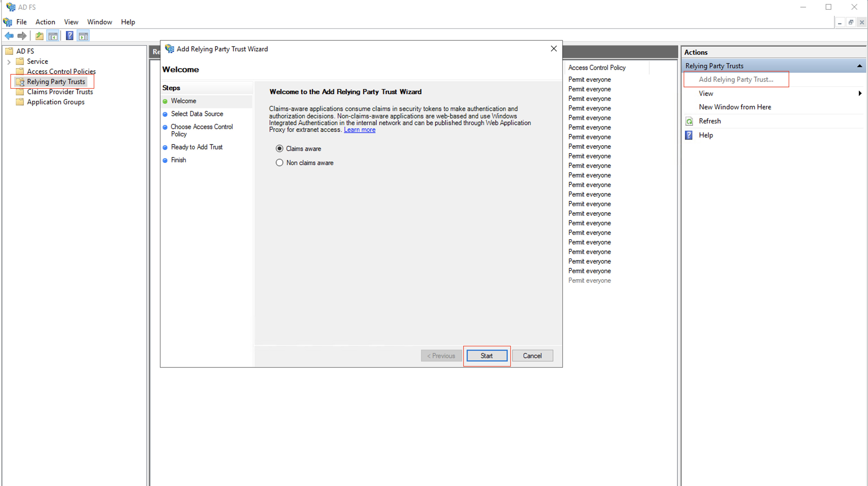Open the Help menu in the menu bar

click(128, 22)
